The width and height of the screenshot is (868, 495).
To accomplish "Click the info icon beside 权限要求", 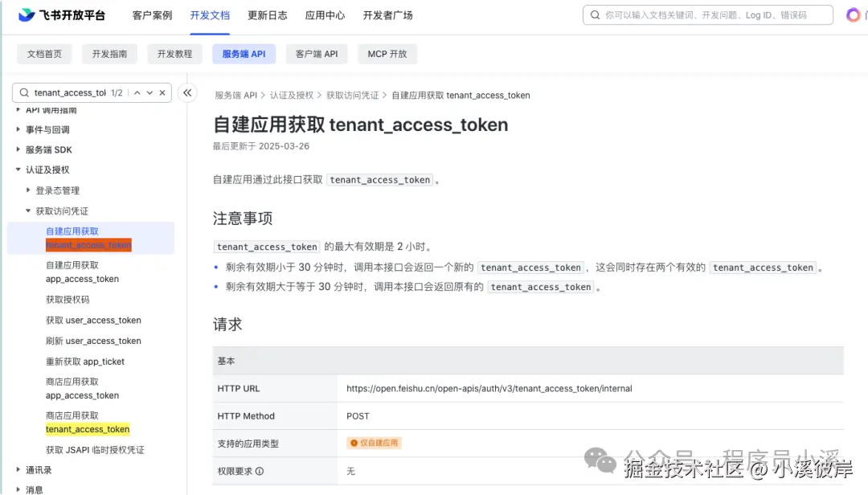I will [260, 471].
